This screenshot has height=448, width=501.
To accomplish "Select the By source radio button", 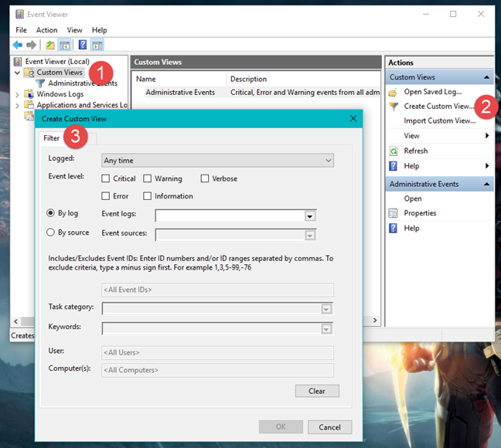I will (x=50, y=232).
